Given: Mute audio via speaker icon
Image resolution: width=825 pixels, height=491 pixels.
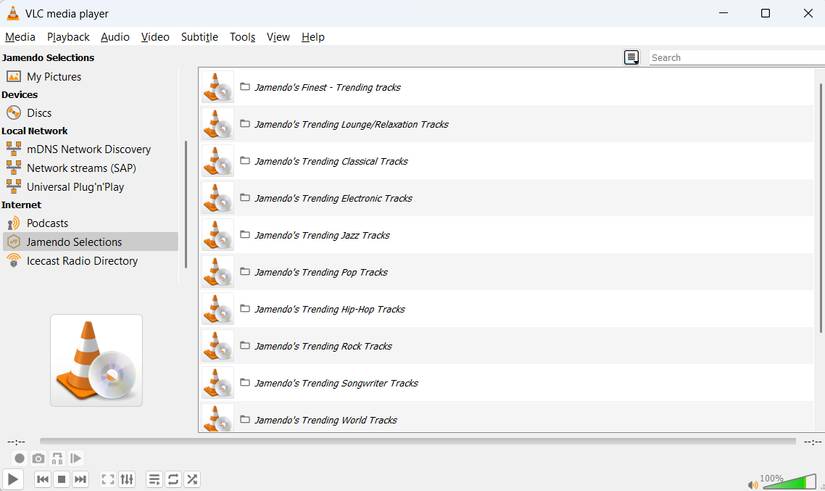Looking at the screenshot, I should coord(753,485).
